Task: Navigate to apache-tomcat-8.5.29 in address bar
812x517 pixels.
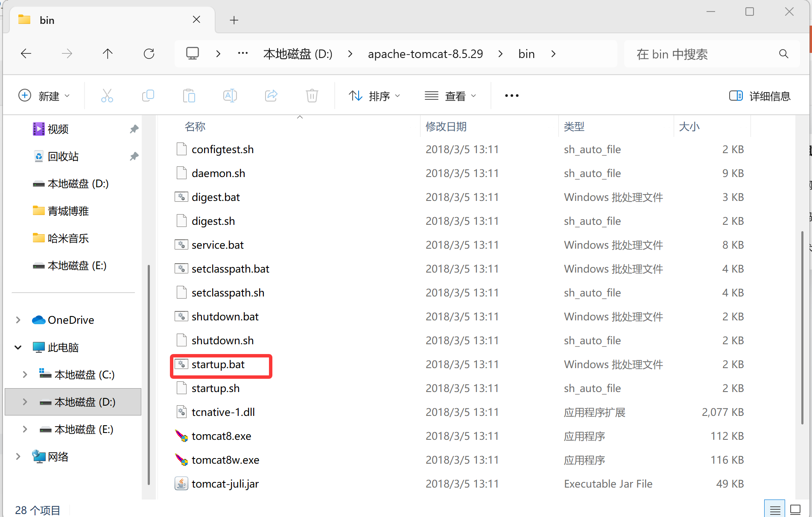Action: 425,54
